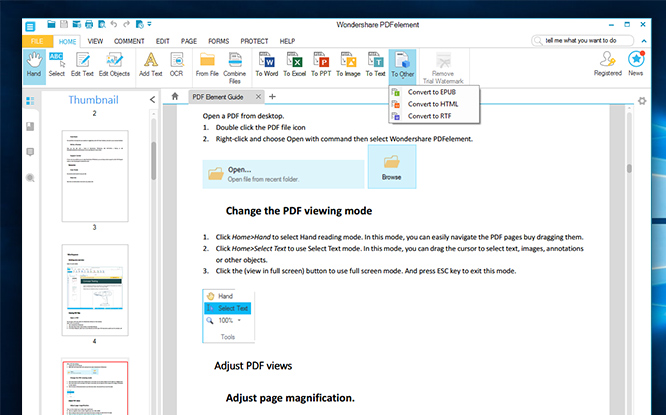Switch to the FORMS tab
Viewport: 666px width, 415px height.
(218, 41)
